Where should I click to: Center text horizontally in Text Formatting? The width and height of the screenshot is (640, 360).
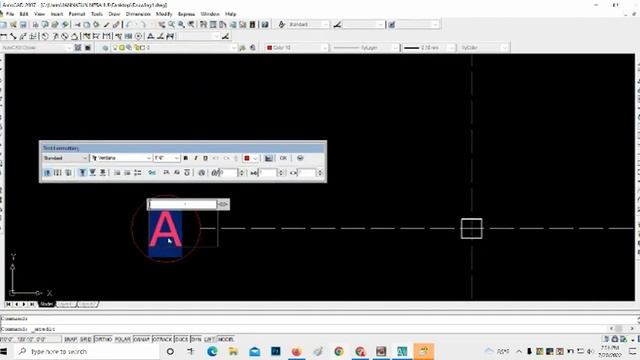point(58,173)
